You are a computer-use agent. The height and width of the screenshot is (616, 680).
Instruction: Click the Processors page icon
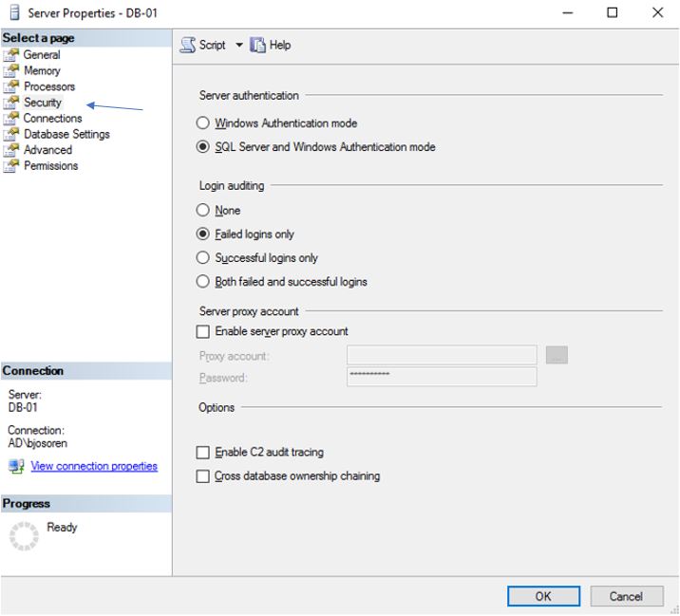coord(11,86)
